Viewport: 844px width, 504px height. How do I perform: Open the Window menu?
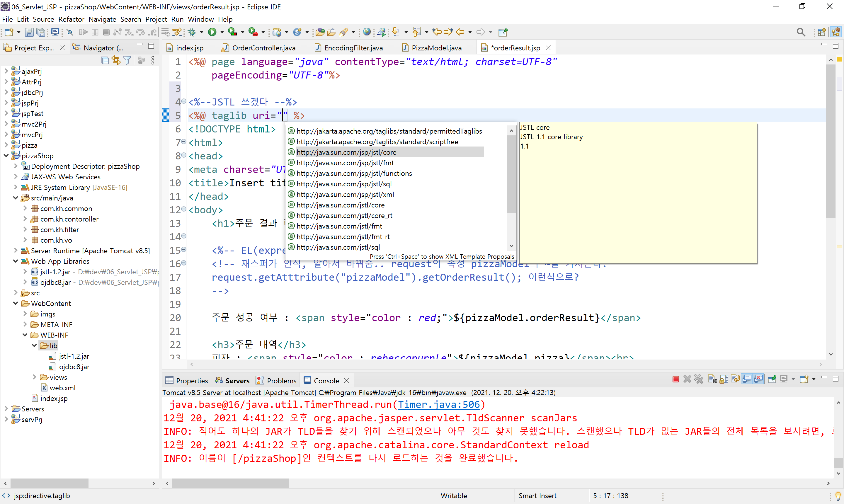click(201, 19)
